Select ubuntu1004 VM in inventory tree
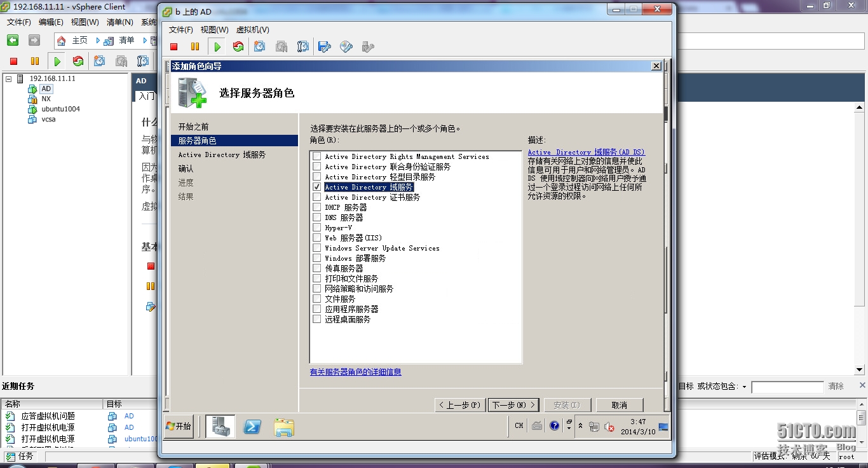The width and height of the screenshot is (868, 468). [x=60, y=109]
